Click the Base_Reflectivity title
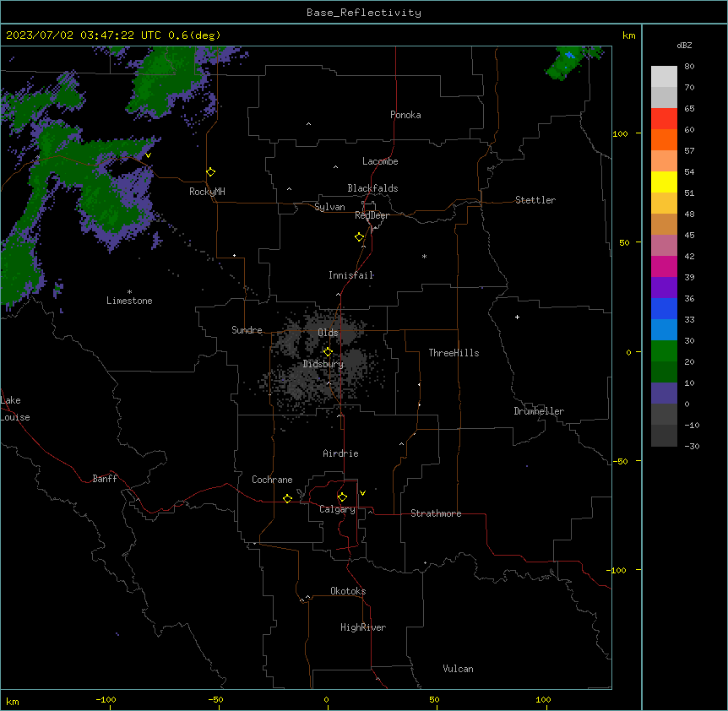728x711 pixels. 364,13
